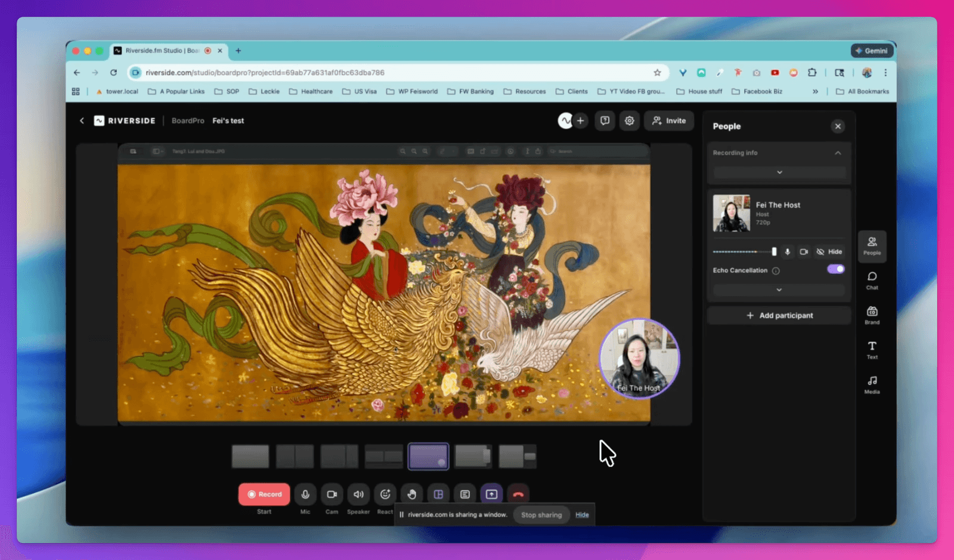Select the single full-frame layout thumbnail
Viewport: 954px width, 560px height.
pos(250,456)
